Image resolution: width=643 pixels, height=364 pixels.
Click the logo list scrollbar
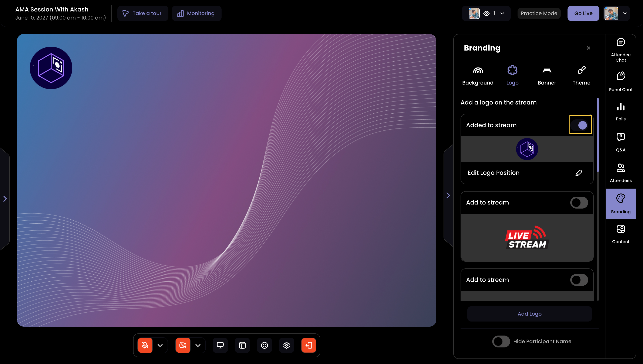(x=598, y=135)
